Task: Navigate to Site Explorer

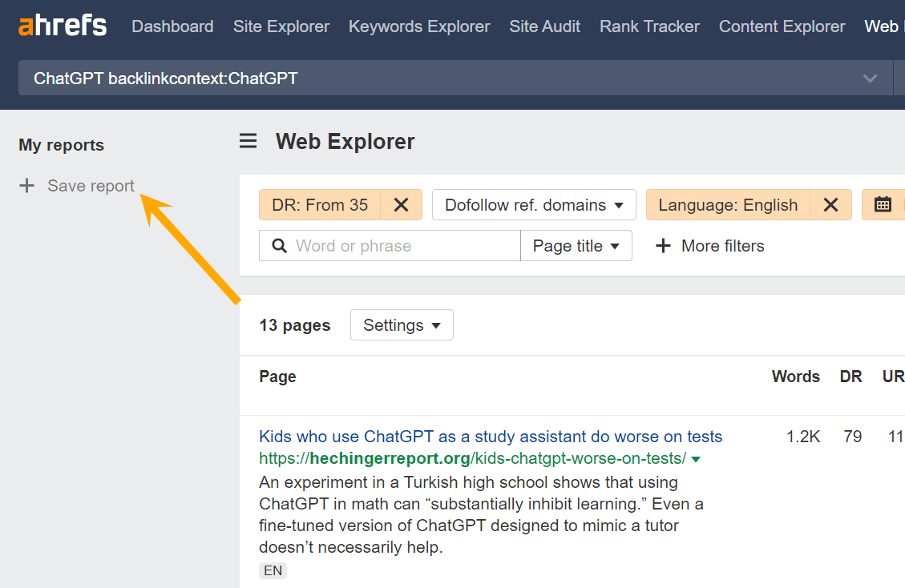Action: click(281, 26)
